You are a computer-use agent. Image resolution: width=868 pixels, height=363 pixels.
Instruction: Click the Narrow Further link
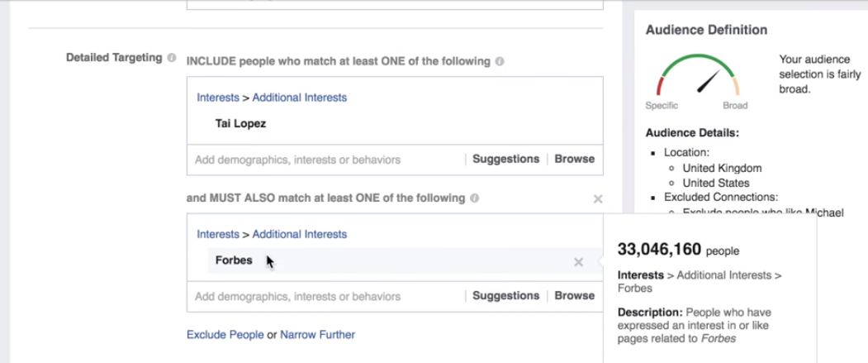[x=318, y=335]
